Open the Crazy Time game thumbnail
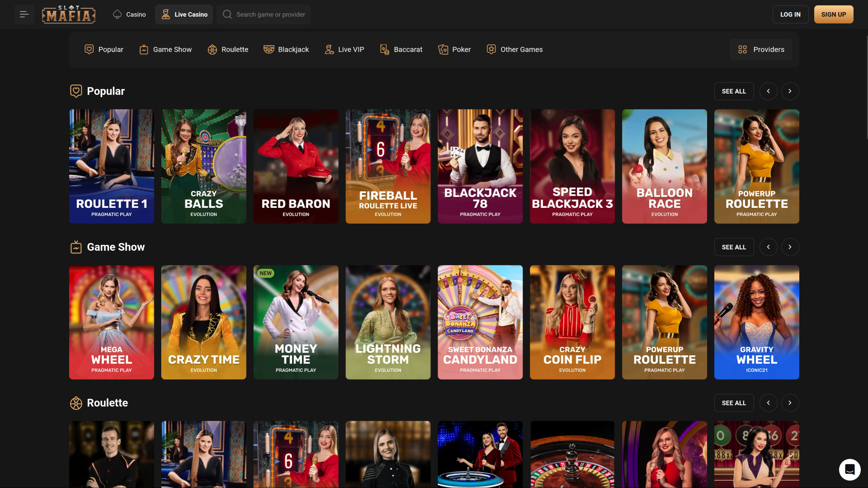The width and height of the screenshot is (868, 488). click(203, 322)
